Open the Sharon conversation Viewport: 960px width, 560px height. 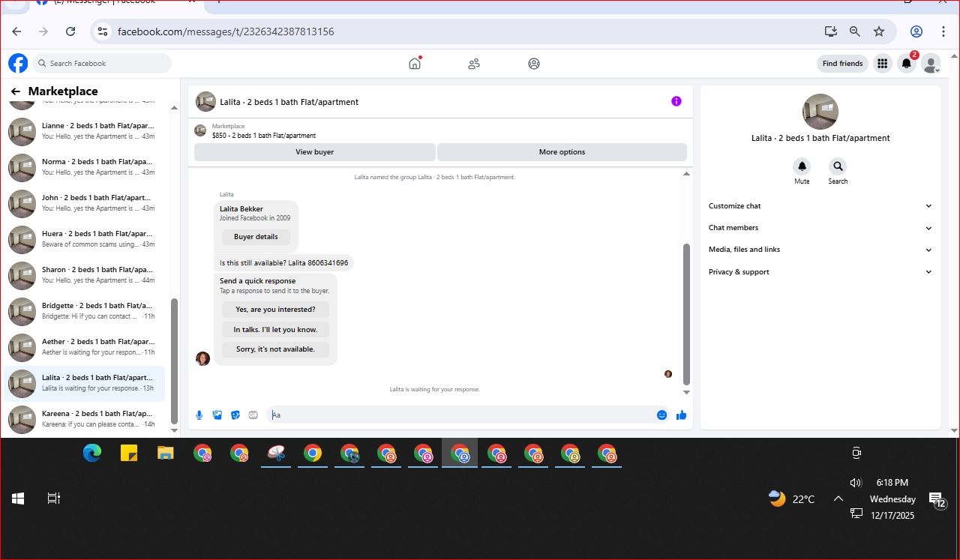click(85, 275)
